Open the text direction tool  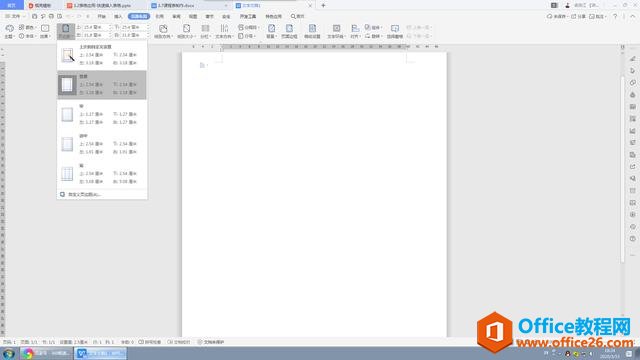click(224, 31)
